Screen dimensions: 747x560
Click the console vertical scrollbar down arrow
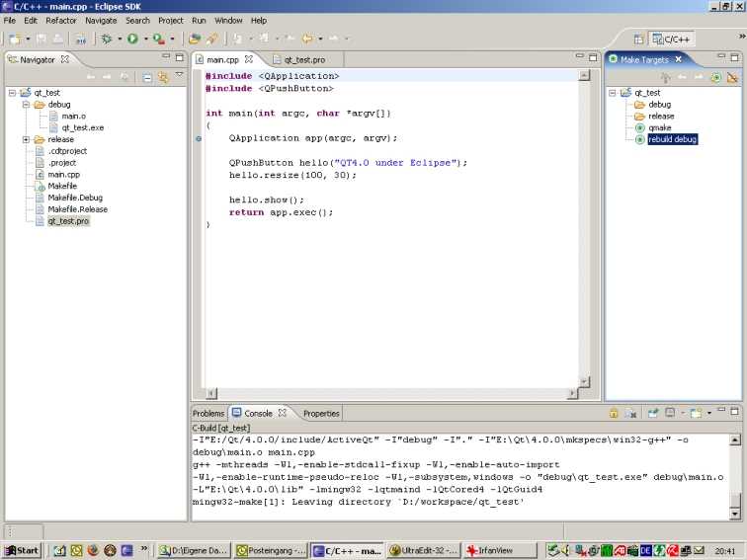(734, 514)
